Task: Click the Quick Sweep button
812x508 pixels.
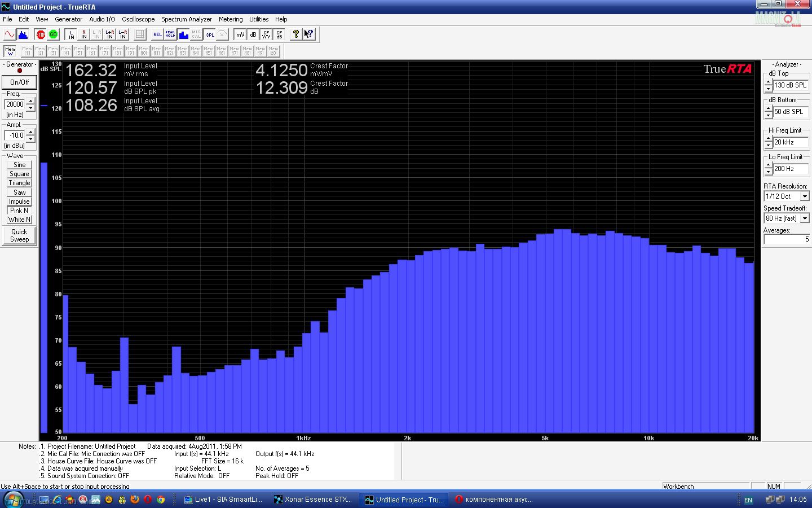Action: coord(19,235)
